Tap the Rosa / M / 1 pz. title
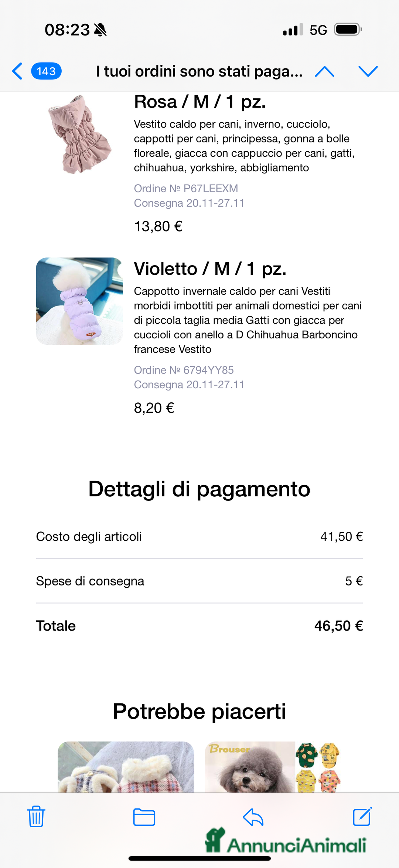Image resolution: width=399 pixels, height=868 pixels. [200, 102]
